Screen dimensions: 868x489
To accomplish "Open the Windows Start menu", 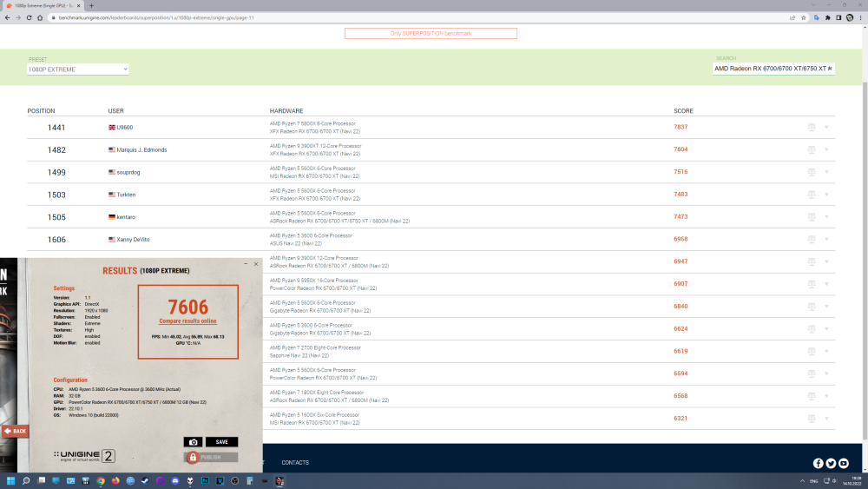I will click(11, 480).
